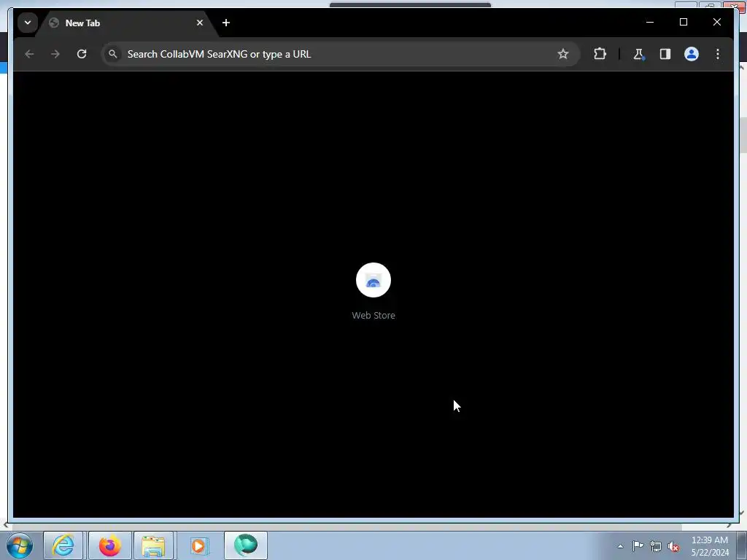
Task: Focus the Search CollabVM SearXNG address bar
Action: (x=341, y=54)
